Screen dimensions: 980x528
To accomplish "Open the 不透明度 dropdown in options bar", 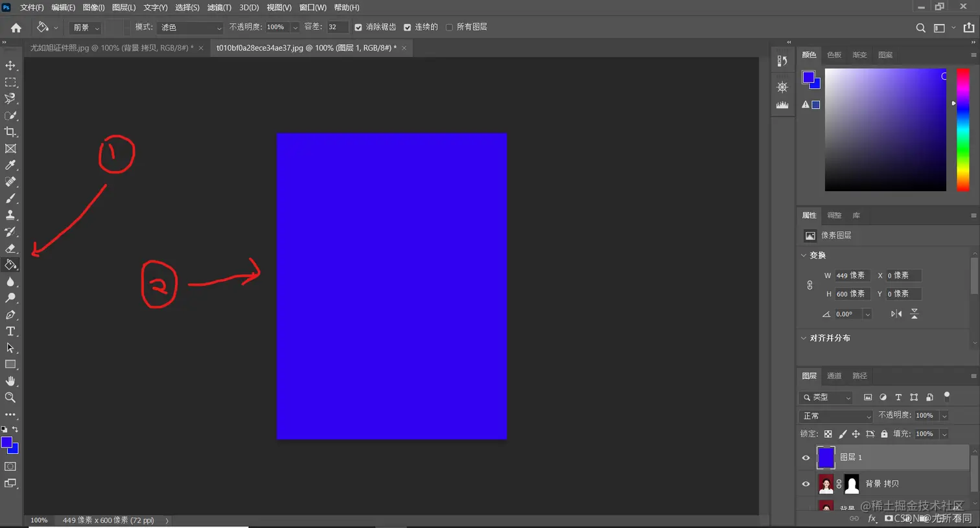I will tap(295, 28).
